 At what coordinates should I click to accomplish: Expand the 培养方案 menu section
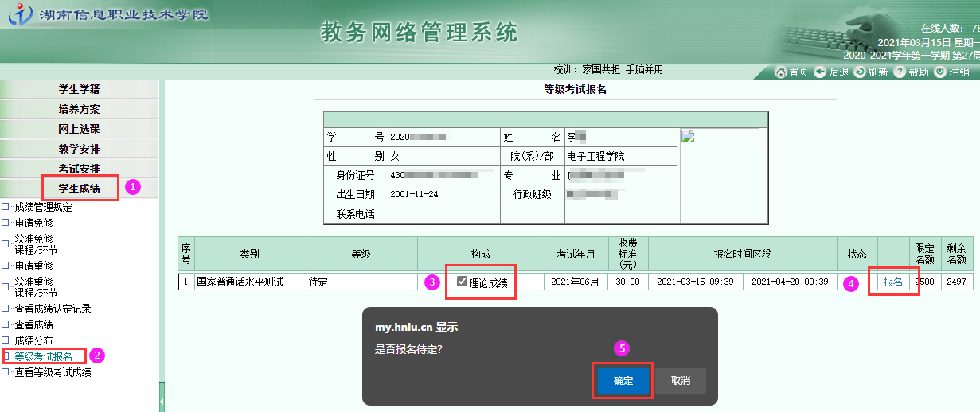(79, 109)
